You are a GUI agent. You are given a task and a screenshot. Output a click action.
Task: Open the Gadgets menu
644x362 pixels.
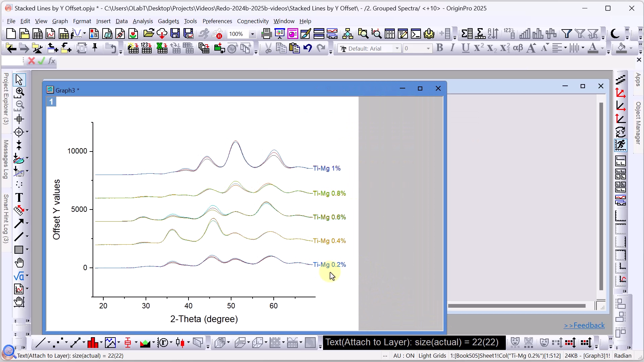168,21
